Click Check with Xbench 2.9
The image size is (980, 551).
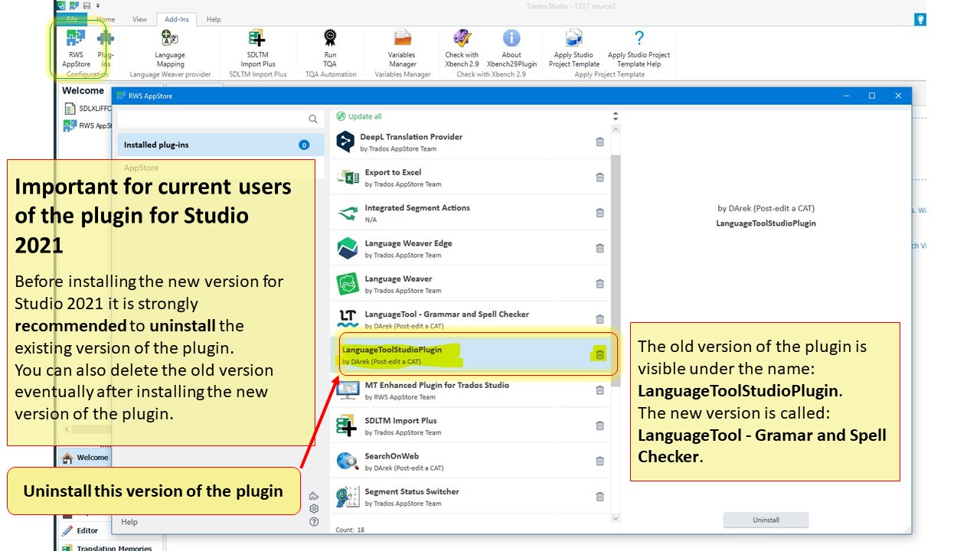coord(462,46)
